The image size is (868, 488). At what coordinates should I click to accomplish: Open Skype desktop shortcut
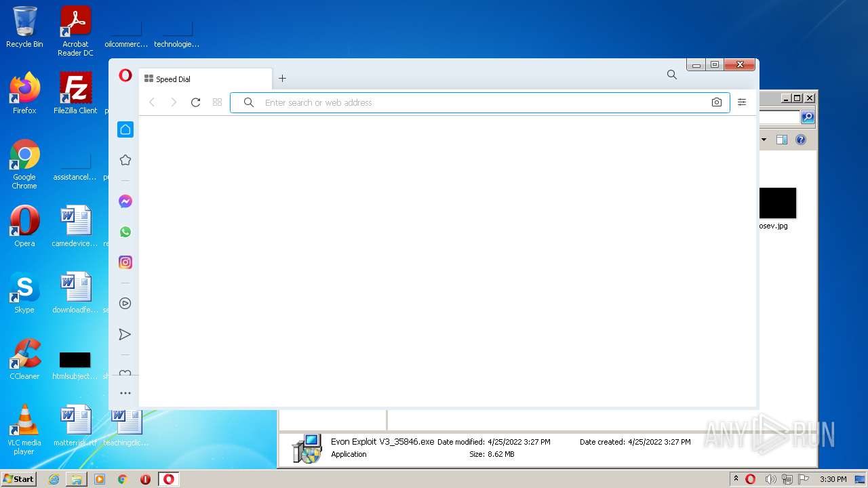tap(24, 293)
